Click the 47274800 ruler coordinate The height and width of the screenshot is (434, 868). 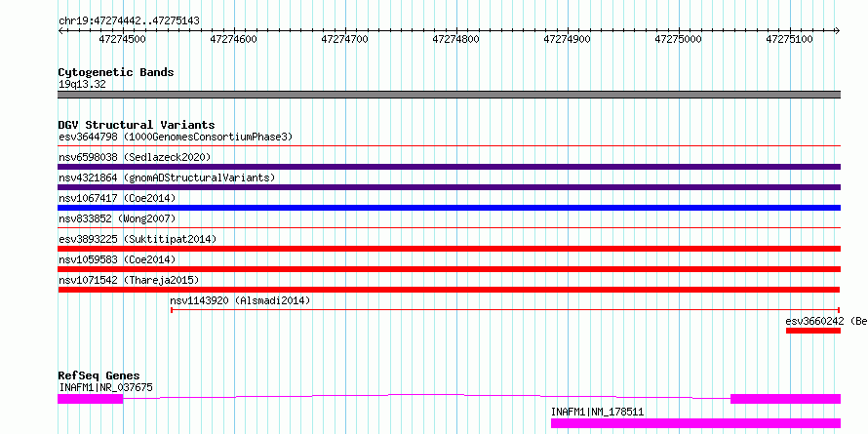pyautogui.click(x=455, y=39)
